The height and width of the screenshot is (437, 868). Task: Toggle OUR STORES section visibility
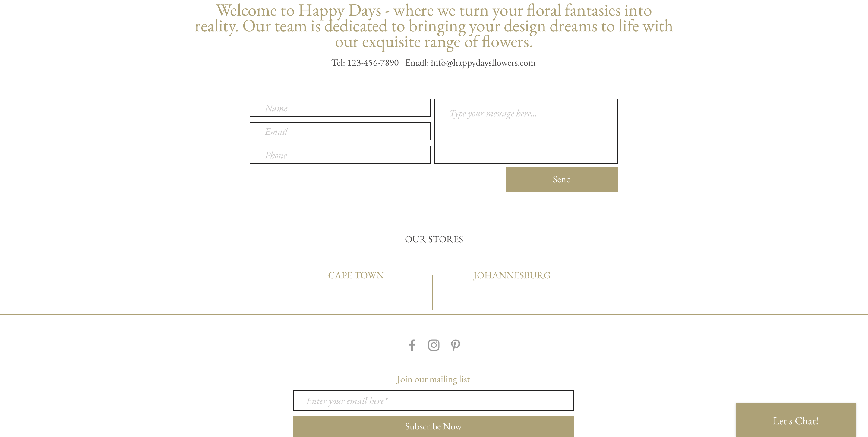pyautogui.click(x=434, y=239)
